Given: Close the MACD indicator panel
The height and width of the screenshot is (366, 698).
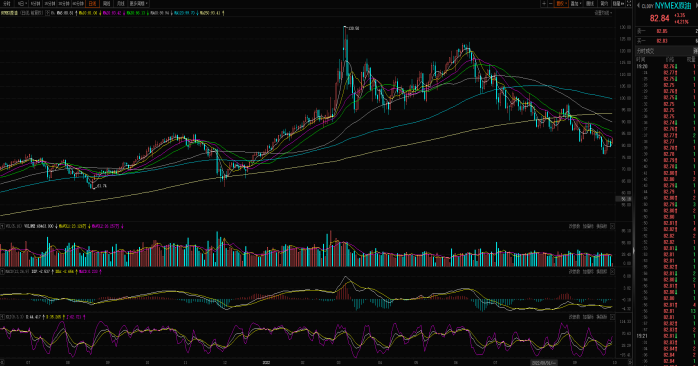Looking at the screenshot, I should [613, 272].
